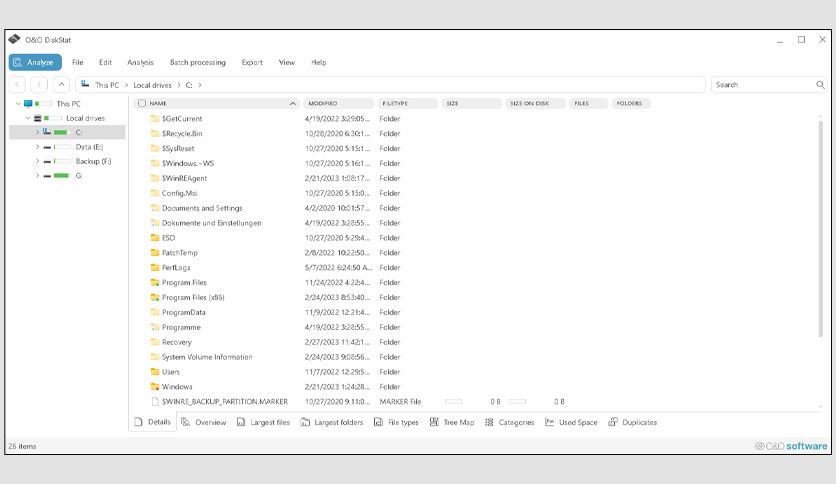Select This PC in the tree
Viewport: 836px width, 484px height.
[x=68, y=103]
